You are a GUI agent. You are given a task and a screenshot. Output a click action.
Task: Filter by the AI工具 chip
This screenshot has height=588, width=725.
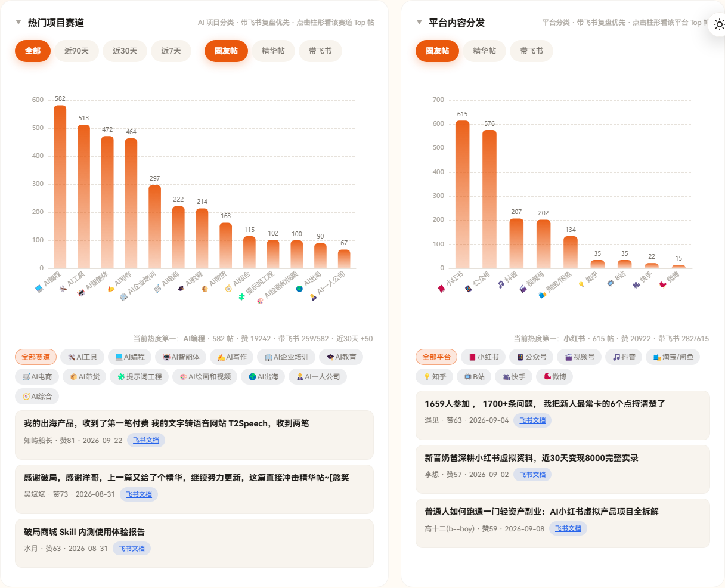point(82,357)
